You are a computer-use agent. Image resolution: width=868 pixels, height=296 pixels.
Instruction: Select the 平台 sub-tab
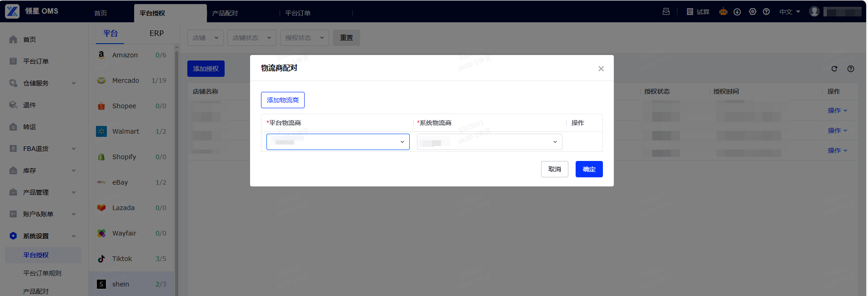coord(110,33)
